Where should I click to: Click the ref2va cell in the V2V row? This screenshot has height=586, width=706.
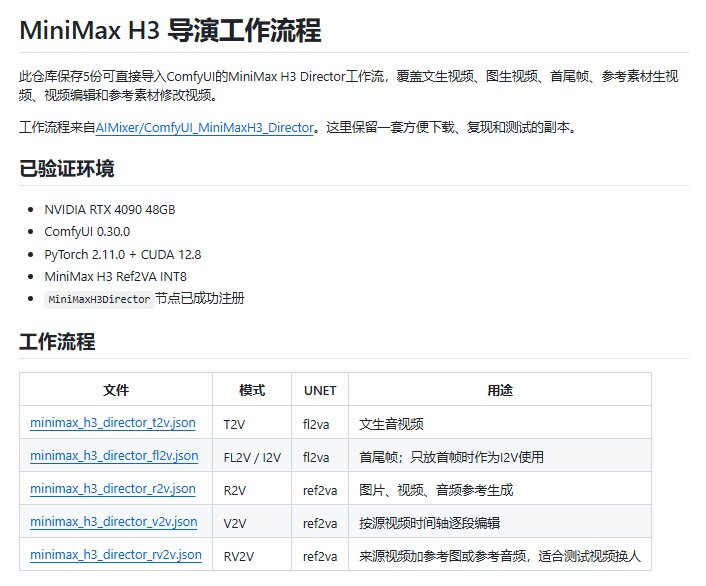[x=320, y=523]
